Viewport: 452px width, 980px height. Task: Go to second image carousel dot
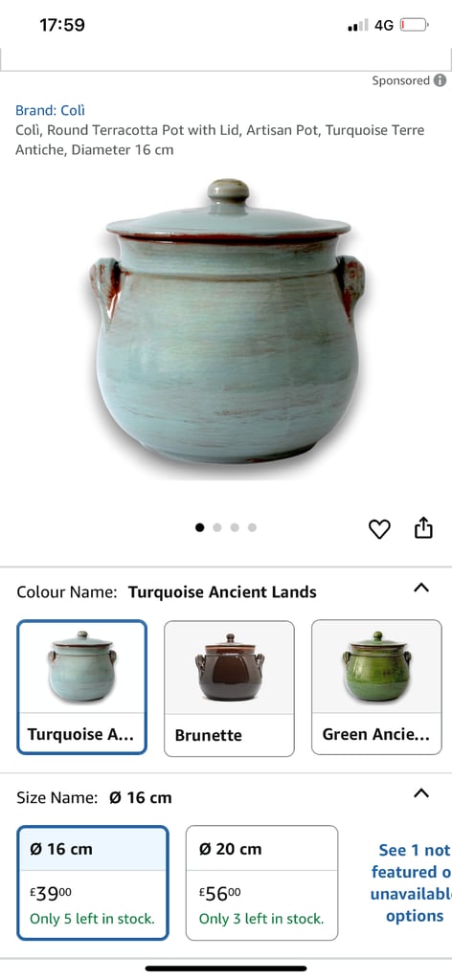click(x=217, y=527)
